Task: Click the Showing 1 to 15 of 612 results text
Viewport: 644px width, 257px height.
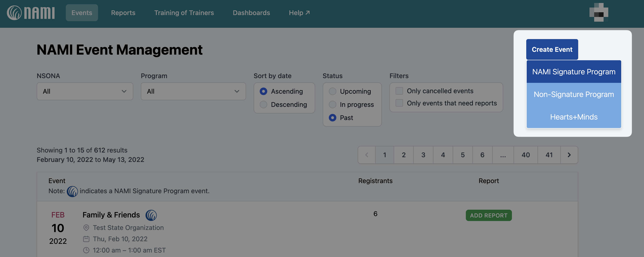Action: [82, 150]
